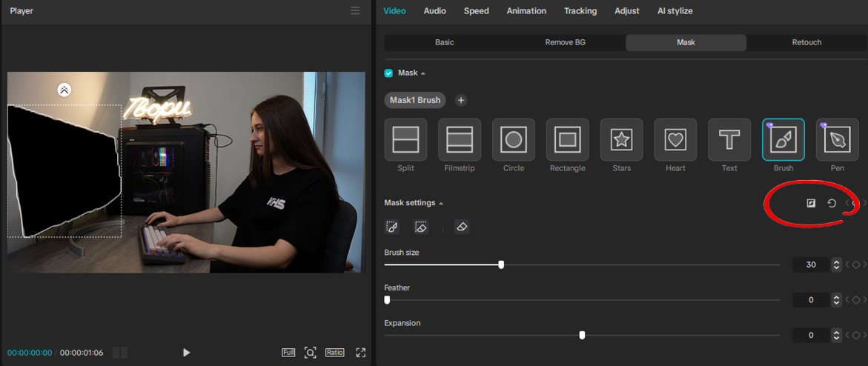868x366 pixels.
Task: Choose the Circle mask
Action: (514, 139)
